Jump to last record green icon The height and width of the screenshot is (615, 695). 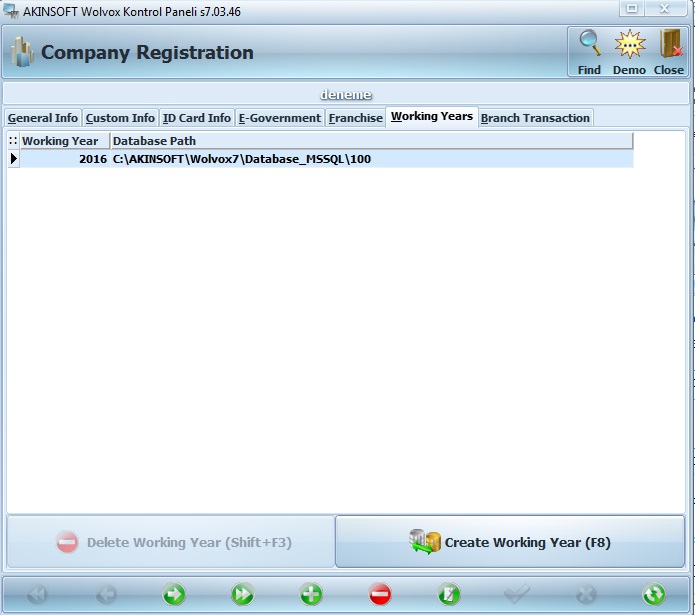(242, 594)
